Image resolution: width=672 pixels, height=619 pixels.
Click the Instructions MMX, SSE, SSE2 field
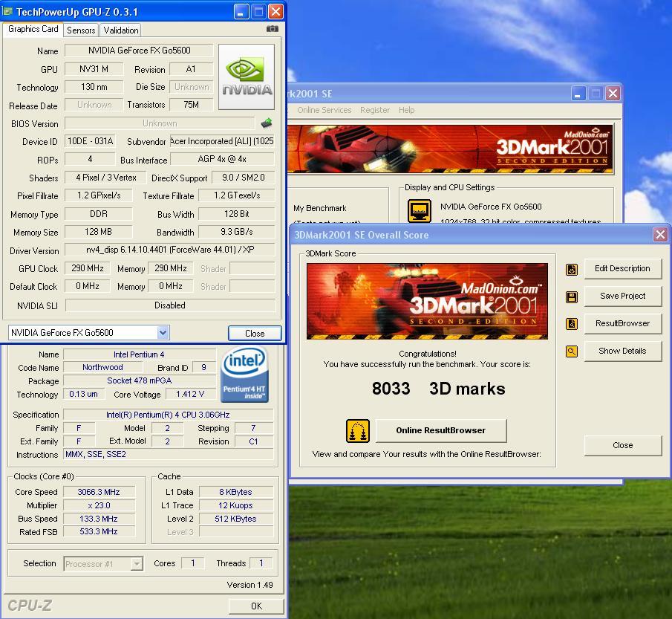point(168,454)
